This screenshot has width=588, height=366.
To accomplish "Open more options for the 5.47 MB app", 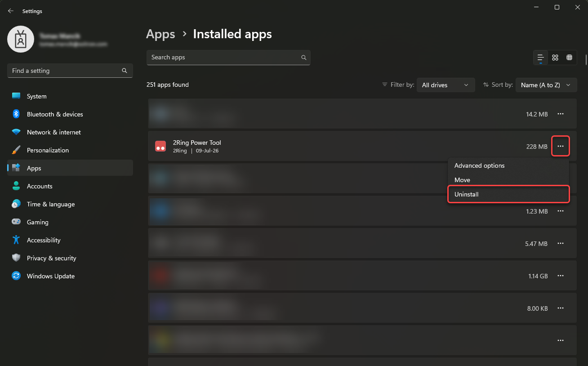I will (561, 243).
